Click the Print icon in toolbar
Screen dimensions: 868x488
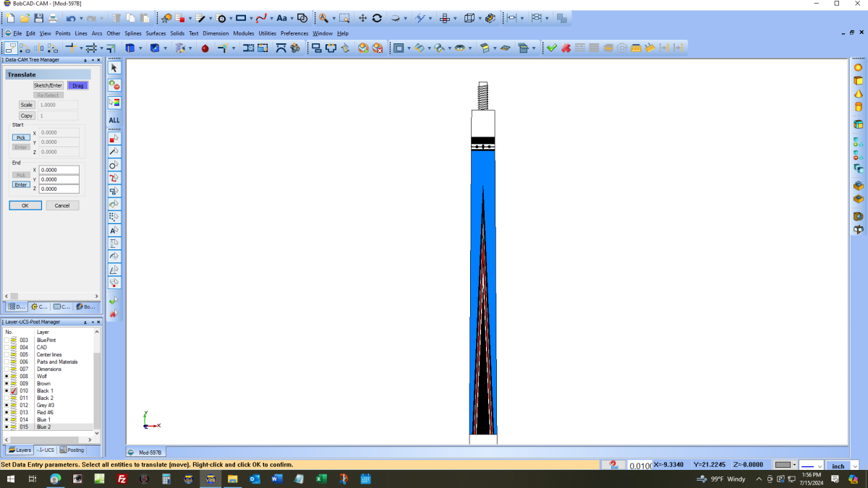(53, 18)
